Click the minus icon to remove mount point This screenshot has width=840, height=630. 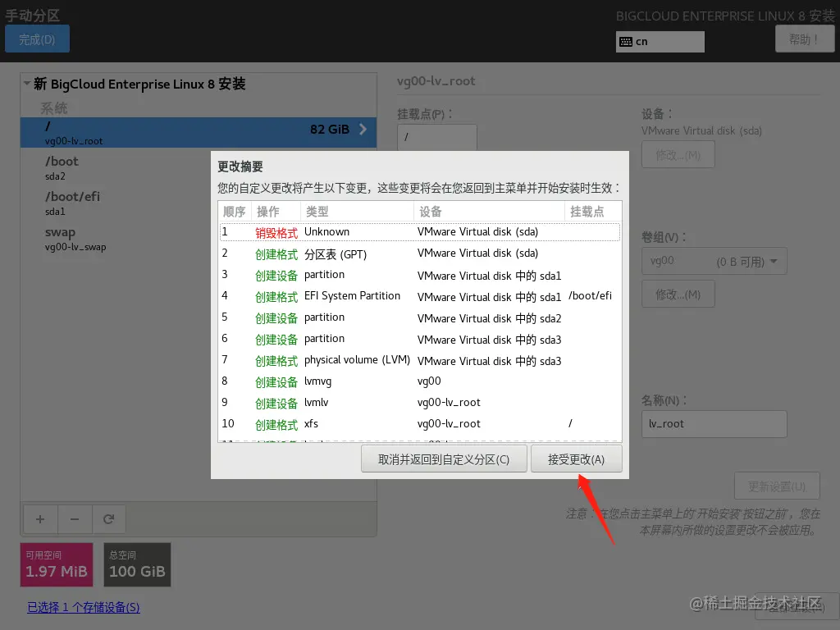pos(75,518)
